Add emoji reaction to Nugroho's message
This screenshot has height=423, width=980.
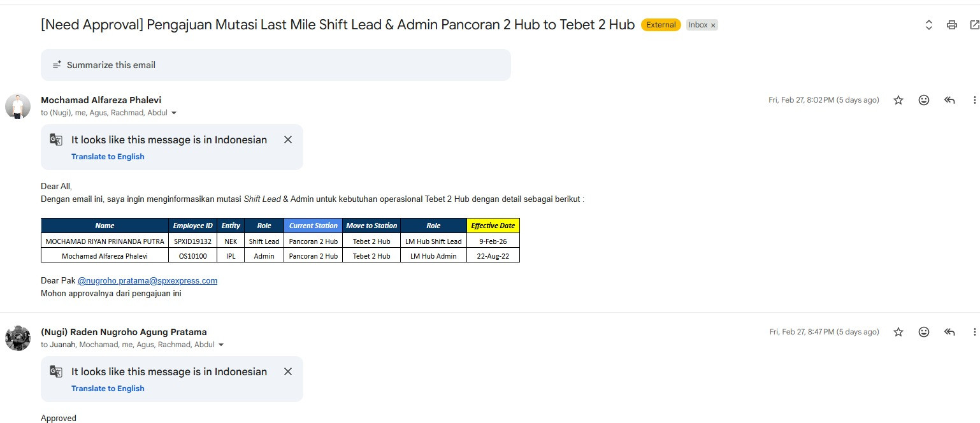tap(924, 332)
